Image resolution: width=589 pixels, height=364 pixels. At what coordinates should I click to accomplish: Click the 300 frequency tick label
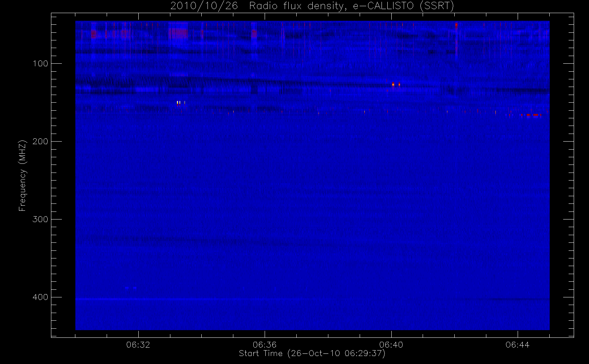[40, 219]
